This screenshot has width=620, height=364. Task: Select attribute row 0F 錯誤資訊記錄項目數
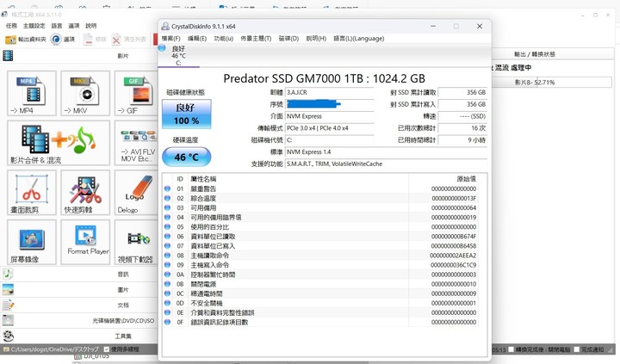click(320, 322)
